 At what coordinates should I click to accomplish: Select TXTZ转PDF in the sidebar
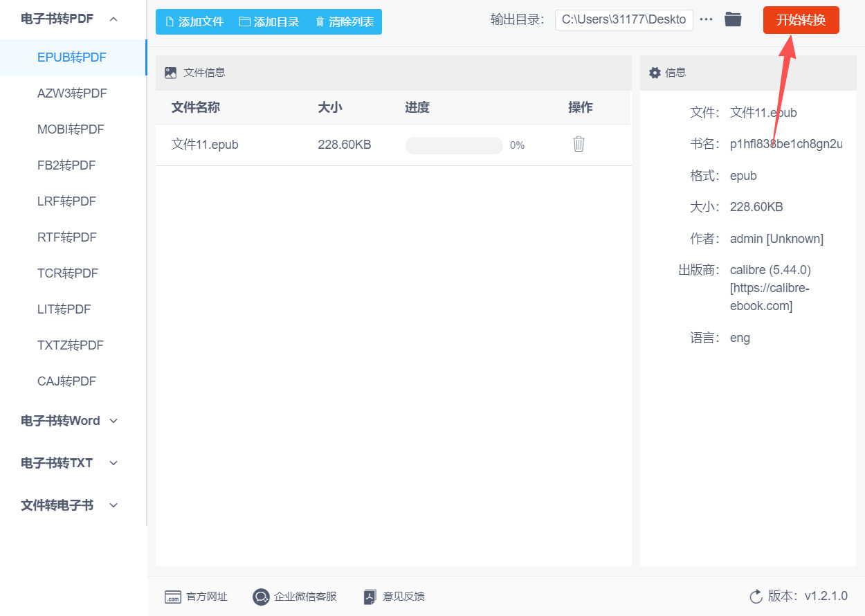click(x=73, y=345)
